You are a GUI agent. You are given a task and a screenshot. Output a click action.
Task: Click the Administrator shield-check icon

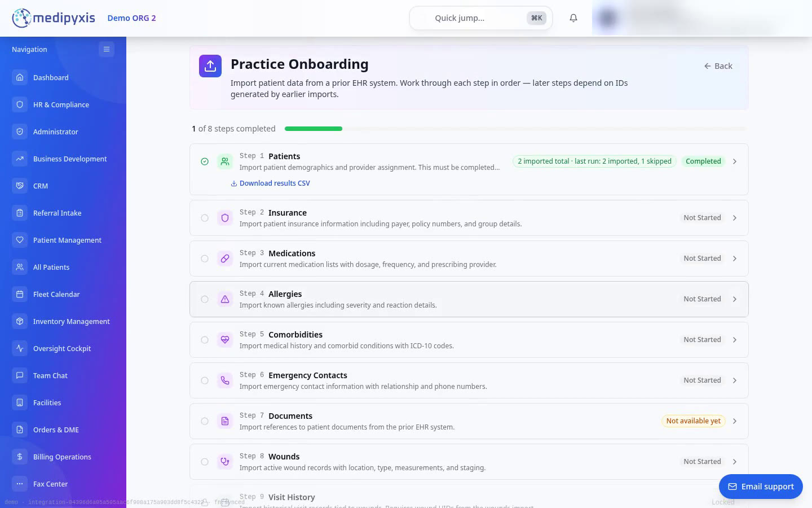(x=20, y=132)
